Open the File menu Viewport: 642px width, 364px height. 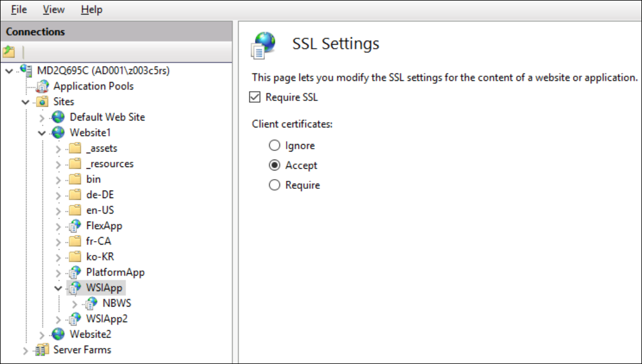[x=19, y=10]
